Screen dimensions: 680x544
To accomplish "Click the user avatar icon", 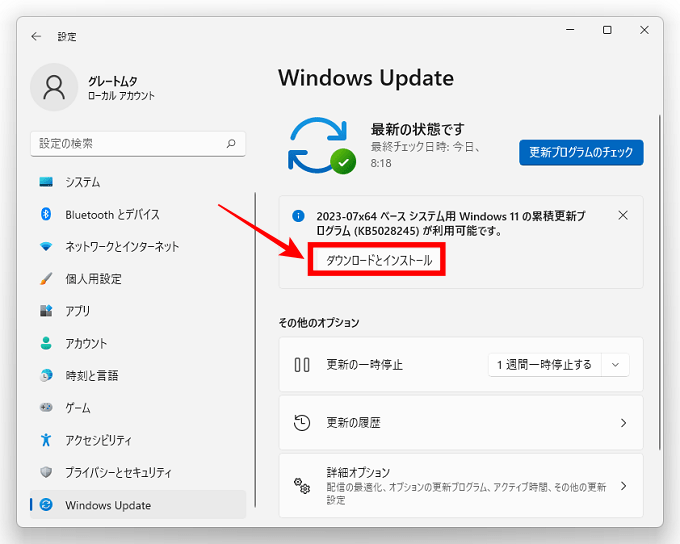I will 54,87.
